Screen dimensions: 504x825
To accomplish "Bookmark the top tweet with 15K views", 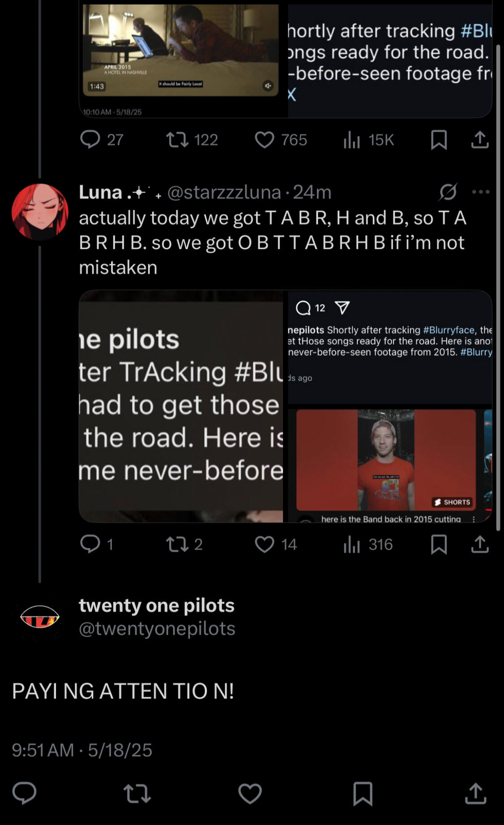I will click(439, 139).
